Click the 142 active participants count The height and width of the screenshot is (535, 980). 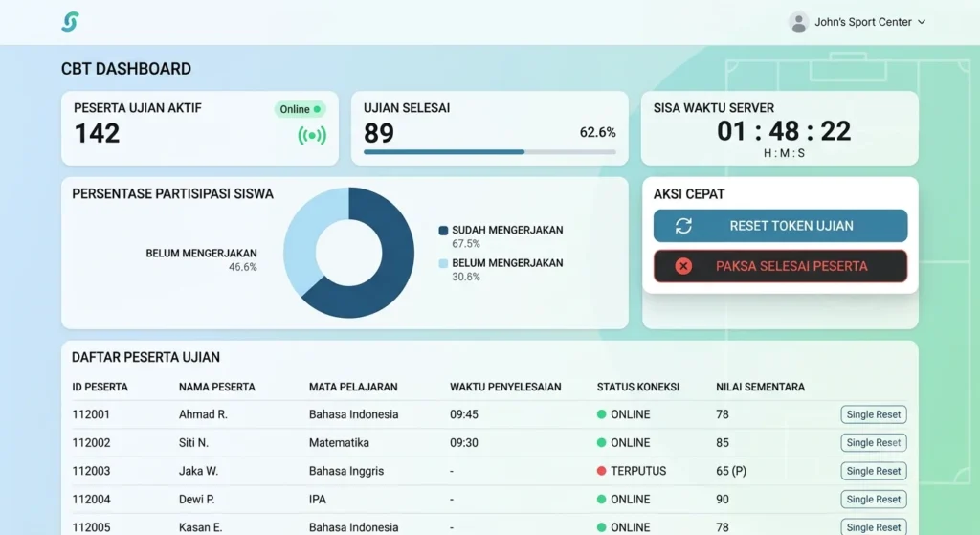click(x=97, y=133)
